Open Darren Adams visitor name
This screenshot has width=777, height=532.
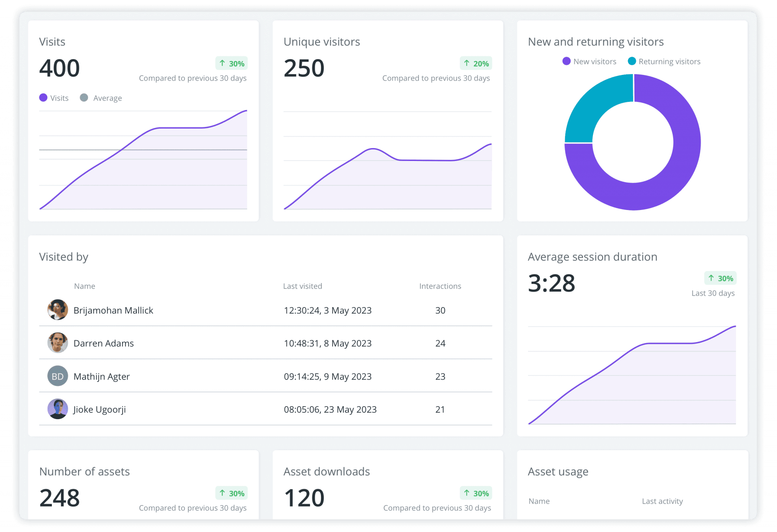[104, 343]
